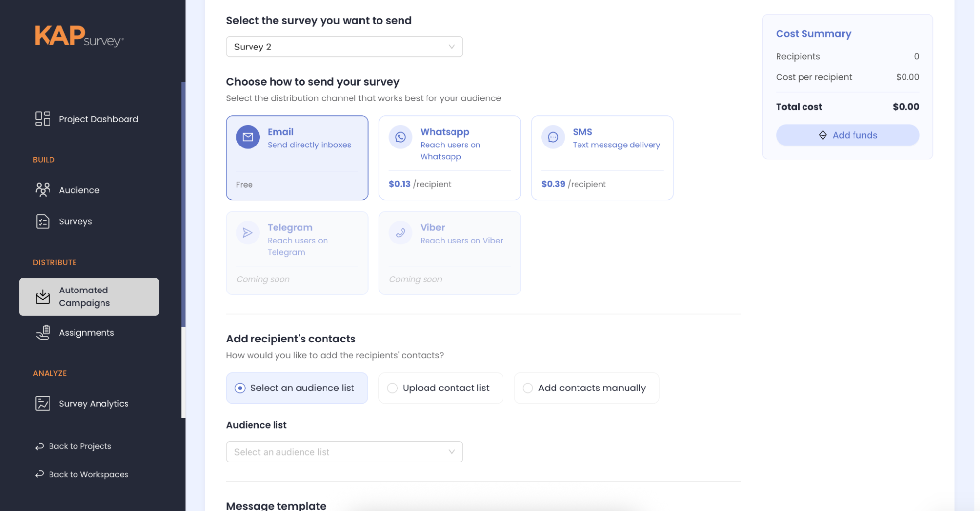Click the Cost per recipient row
The width and height of the screenshot is (980, 511).
(x=847, y=77)
